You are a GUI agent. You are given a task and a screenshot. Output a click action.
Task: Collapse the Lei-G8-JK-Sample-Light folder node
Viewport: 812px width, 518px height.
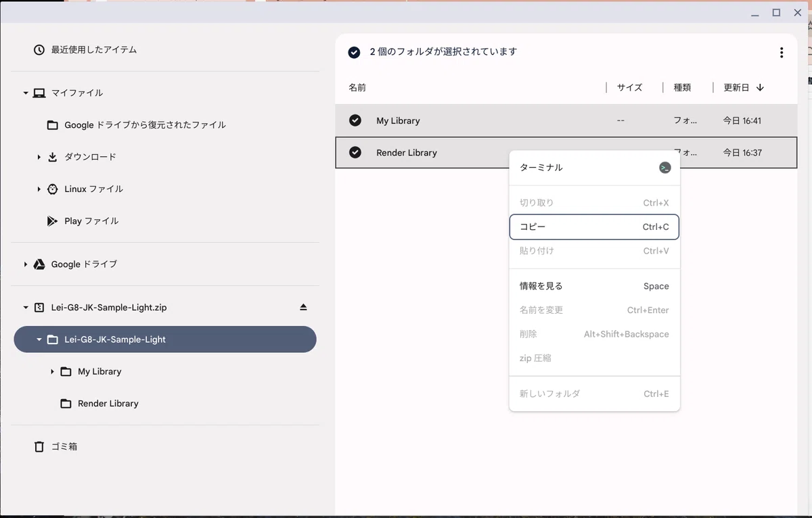pos(39,340)
